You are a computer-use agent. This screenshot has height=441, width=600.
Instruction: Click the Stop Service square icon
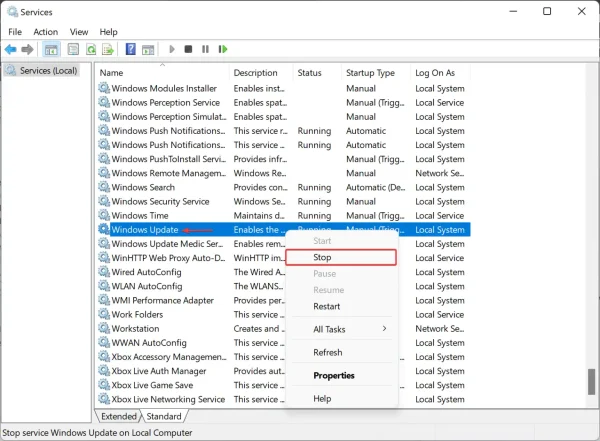coord(188,49)
